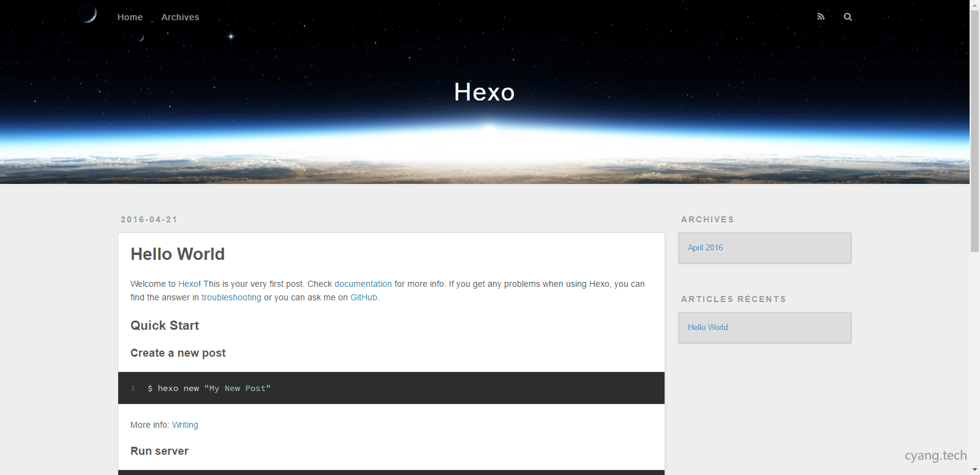
Task: Follow the Hexo link in welcome text
Action: pyautogui.click(x=188, y=284)
